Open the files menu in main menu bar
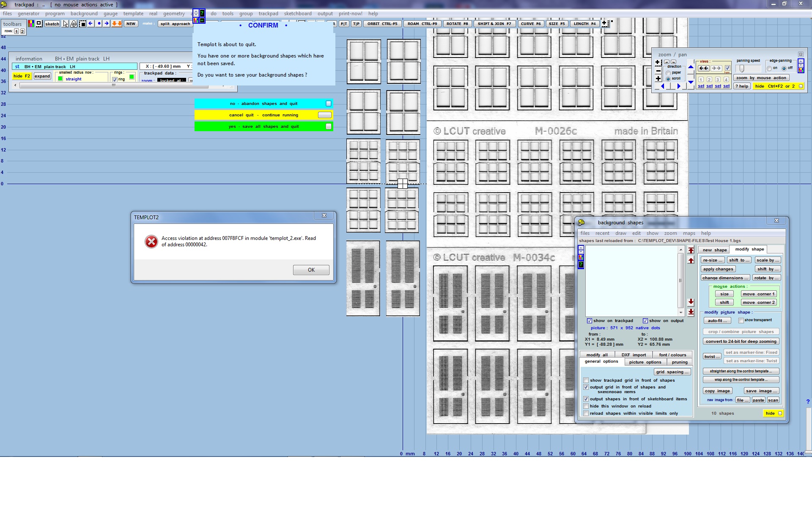The image size is (812, 526). [x=8, y=14]
